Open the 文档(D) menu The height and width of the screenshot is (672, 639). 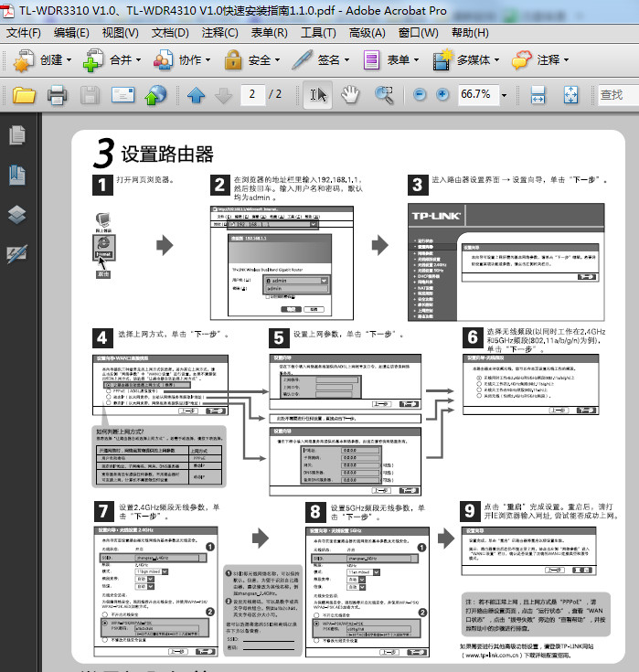170,33
